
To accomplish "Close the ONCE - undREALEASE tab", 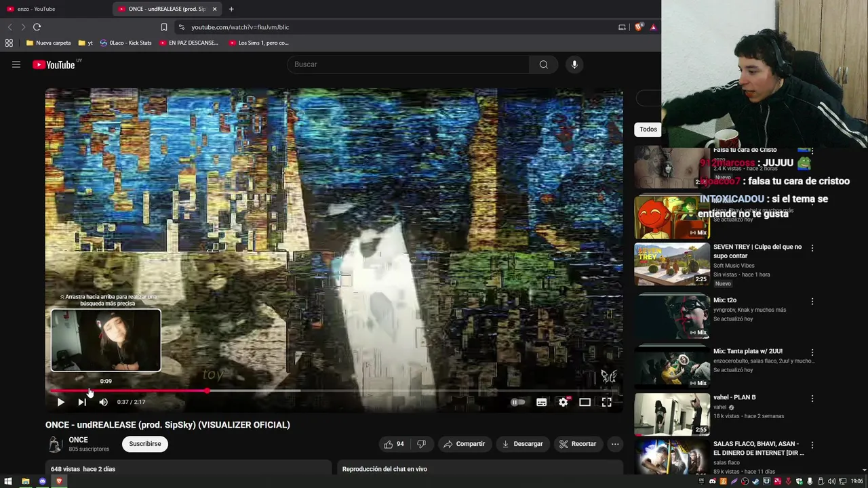I will [215, 9].
